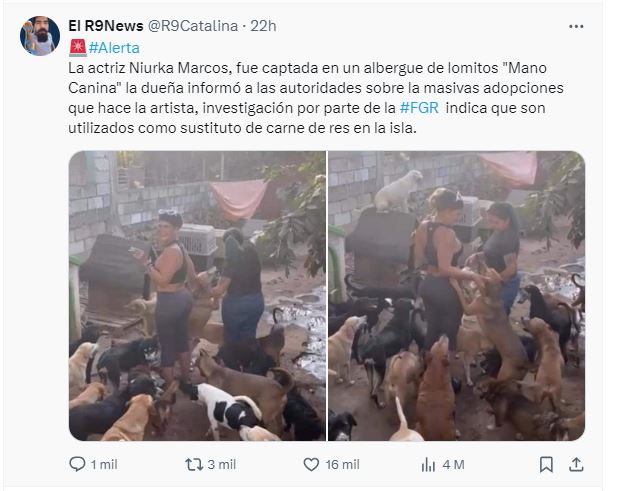Image resolution: width=619 pixels, height=491 pixels.
Task: Open the right photo of the tweet
Action: coord(457,296)
